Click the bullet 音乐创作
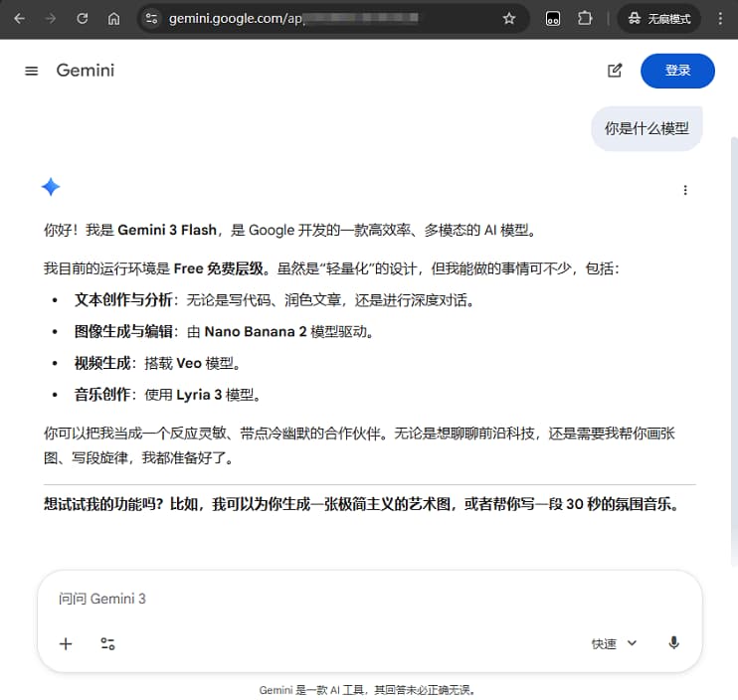 tap(102, 394)
